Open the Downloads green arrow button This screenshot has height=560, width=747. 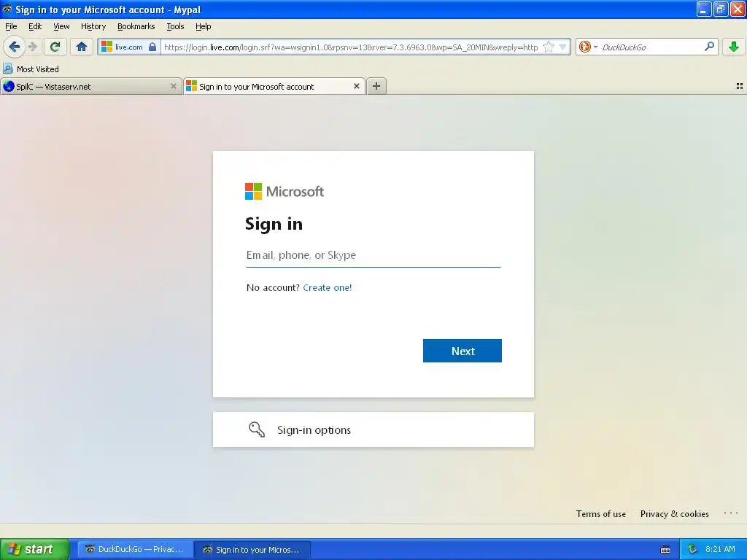[x=734, y=47]
